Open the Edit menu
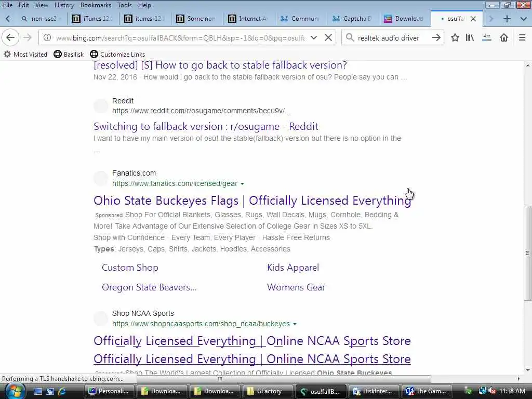Viewport: 532px width, 399px height. coord(24,5)
